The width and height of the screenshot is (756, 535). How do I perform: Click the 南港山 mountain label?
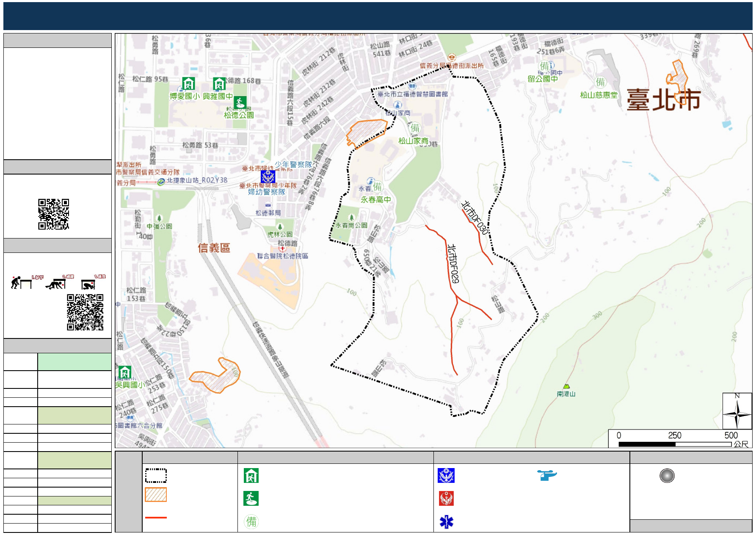(566, 394)
